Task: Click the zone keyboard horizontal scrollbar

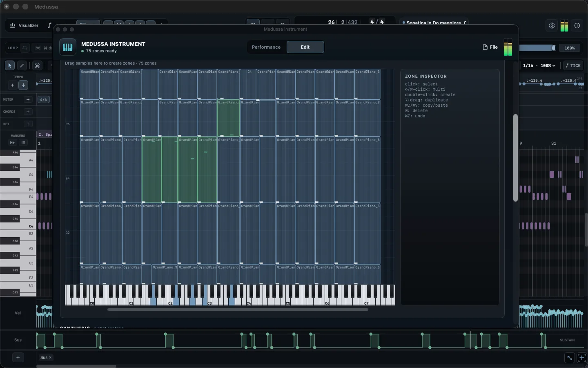Action: coord(238,310)
